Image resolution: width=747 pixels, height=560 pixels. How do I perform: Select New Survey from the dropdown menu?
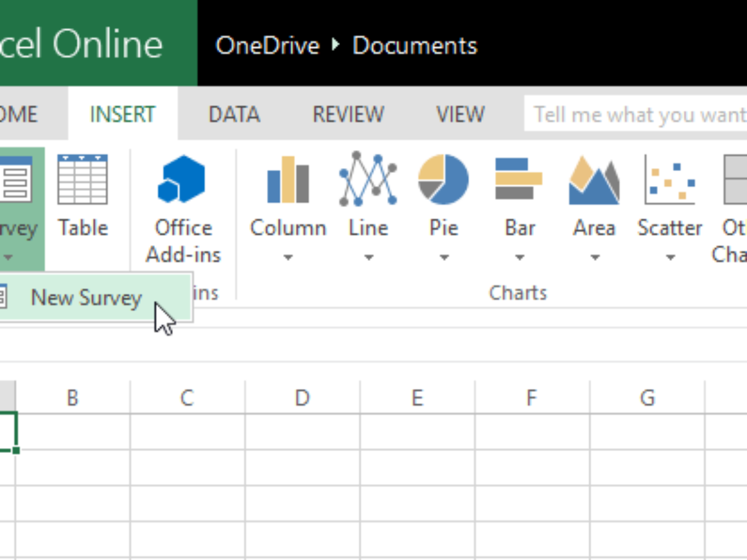pos(86,297)
